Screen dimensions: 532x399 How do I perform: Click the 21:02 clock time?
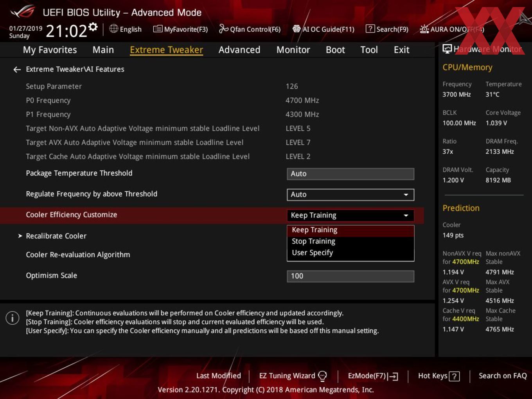[66, 31]
